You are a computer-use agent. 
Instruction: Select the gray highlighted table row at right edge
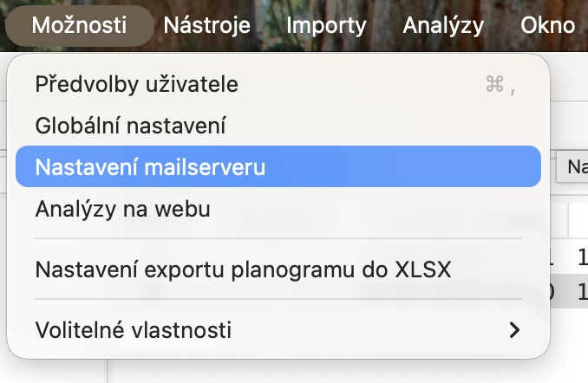click(569, 291)
